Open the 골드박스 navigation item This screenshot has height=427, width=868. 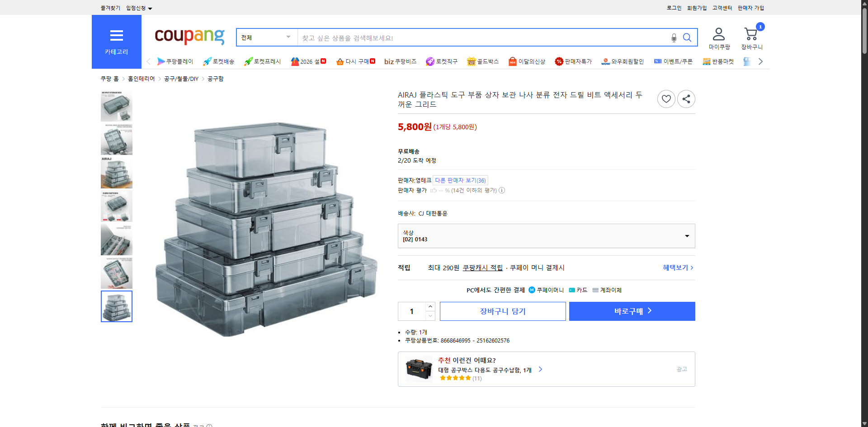[x=483, y=61]
